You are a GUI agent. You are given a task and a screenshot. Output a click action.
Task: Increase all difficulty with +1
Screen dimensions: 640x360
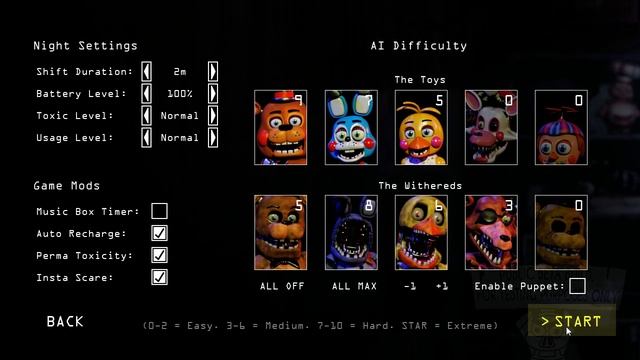point(442,287)
